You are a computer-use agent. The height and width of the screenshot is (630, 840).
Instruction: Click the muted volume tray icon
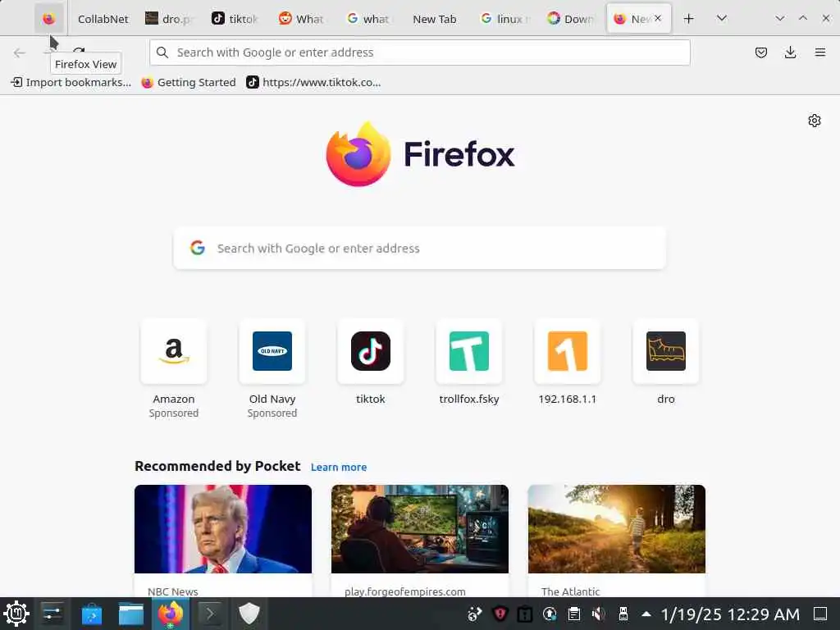click(x=598, y=614)
